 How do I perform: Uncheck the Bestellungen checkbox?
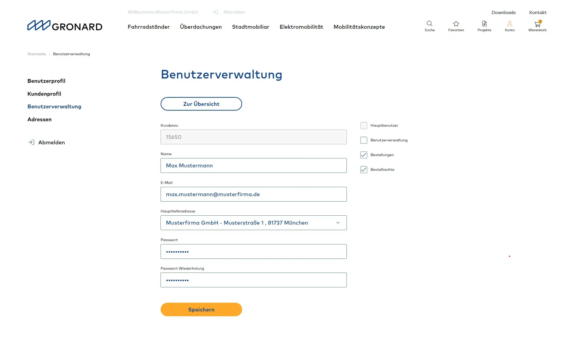(x=364, y=155)
